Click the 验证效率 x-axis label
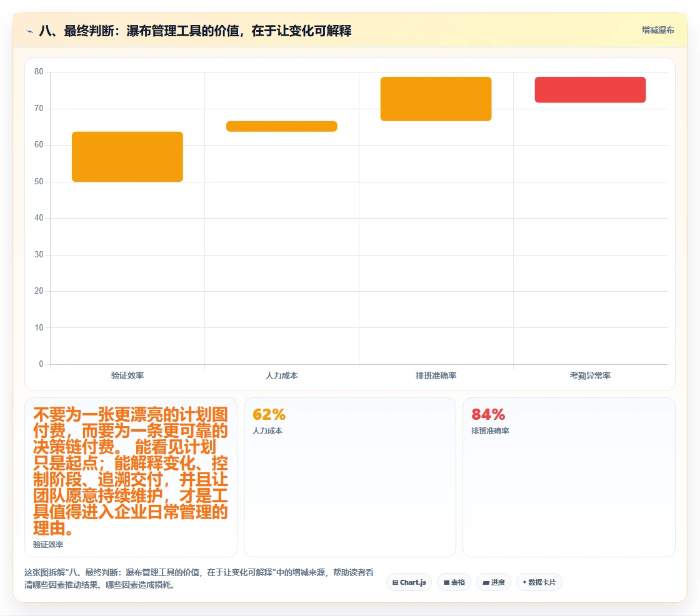Screen dimensions: 700x616 pyautogui.click(x=127, y=376)
